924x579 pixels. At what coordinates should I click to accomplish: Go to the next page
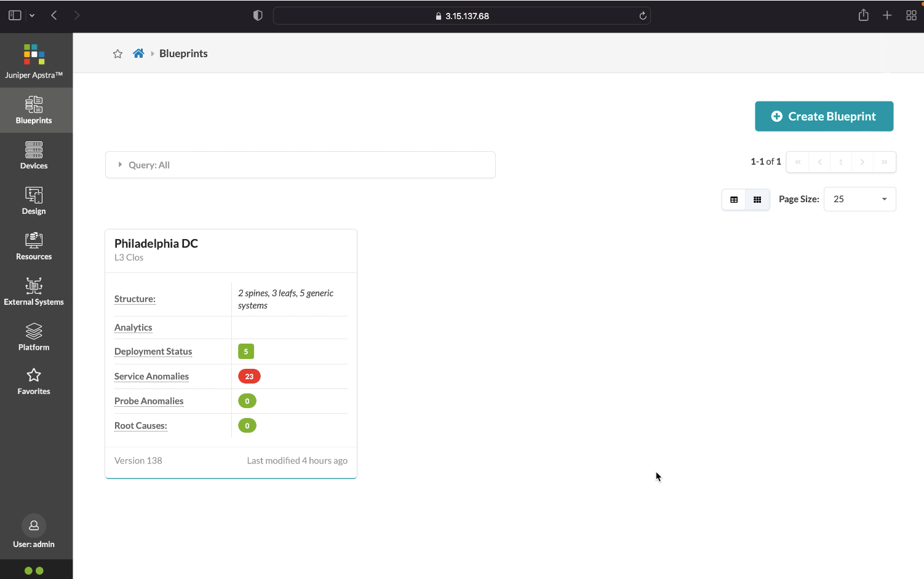(862, 162)
